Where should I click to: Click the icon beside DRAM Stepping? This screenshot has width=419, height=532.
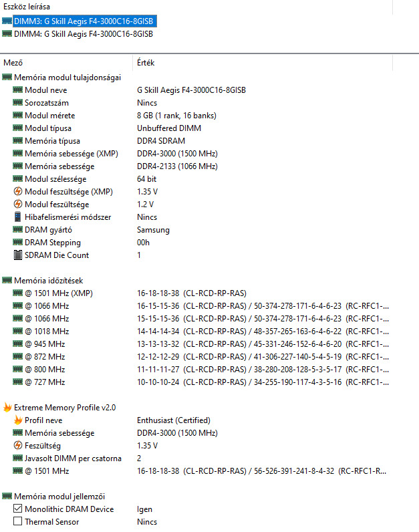[17, 242]
